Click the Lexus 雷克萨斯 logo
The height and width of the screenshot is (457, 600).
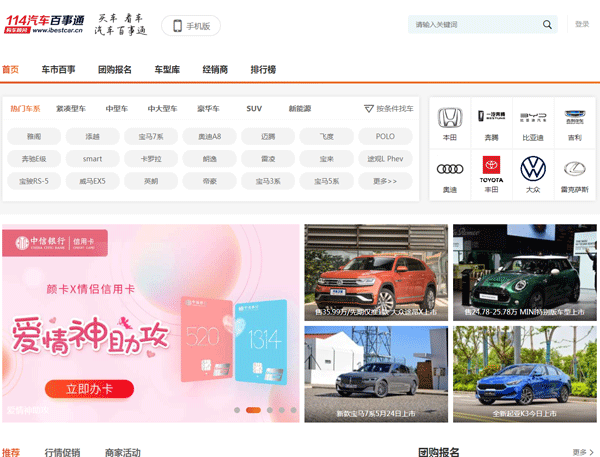pyautogui.click(x=575, y=168)
